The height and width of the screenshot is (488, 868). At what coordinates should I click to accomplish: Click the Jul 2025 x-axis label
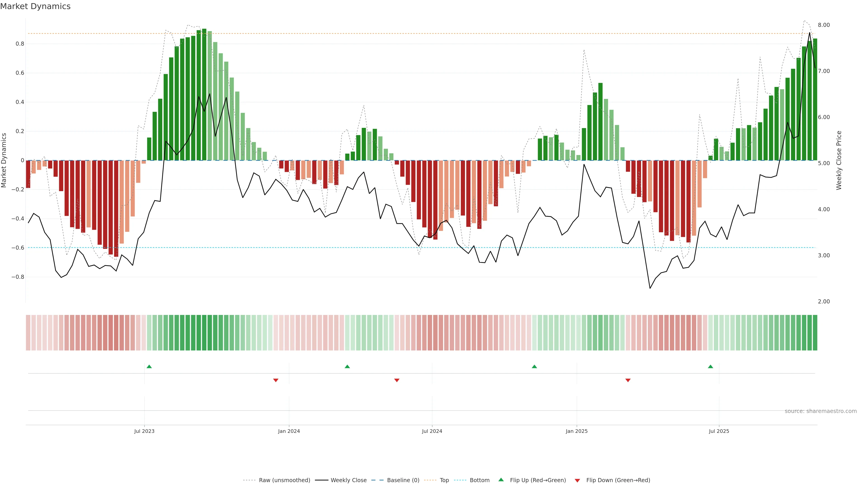click(x=719, y=431)
